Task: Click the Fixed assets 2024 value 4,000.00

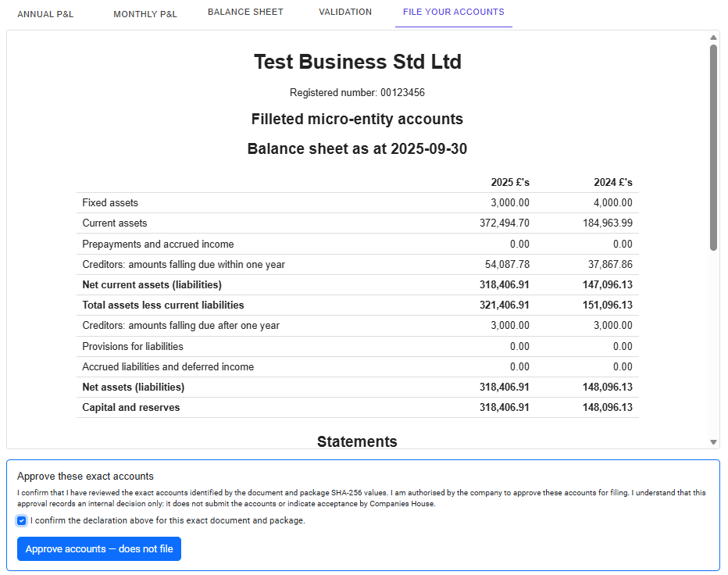Action: coord(613,203)
